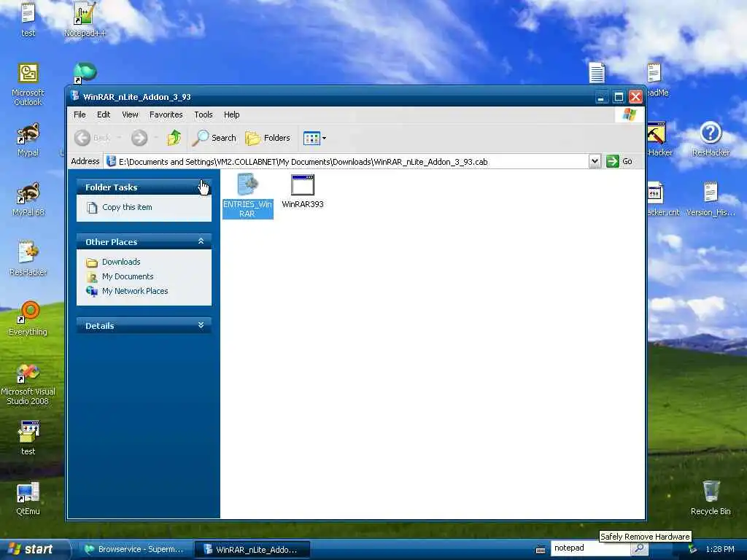Image resolution: width=747 pixels, height=560 pixels.
Task: Click the Go button
Action: click(619, 161)
